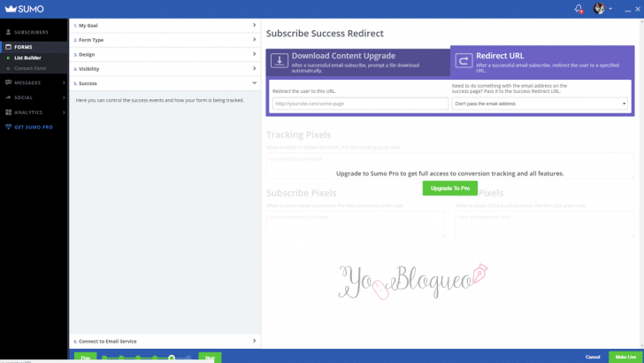This screenshot has width=644, height=363.
Task: Expand the My Goal step
Action: tap(165, 26)
